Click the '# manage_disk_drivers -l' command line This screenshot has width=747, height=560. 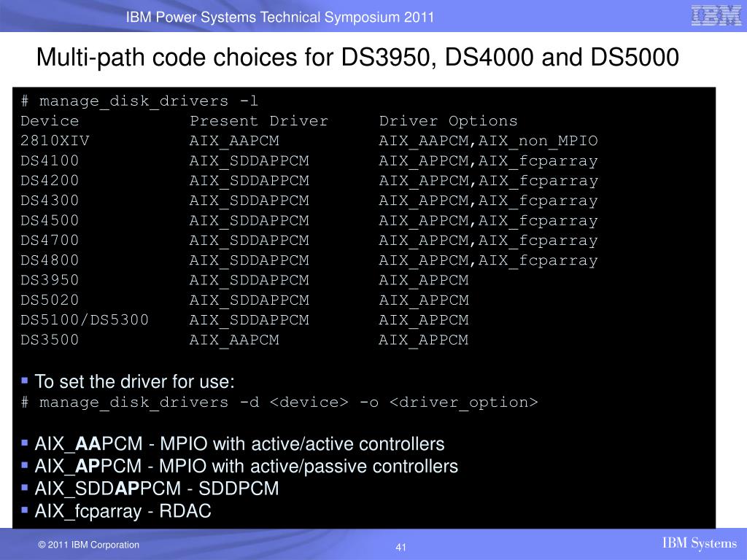point(139,101)
